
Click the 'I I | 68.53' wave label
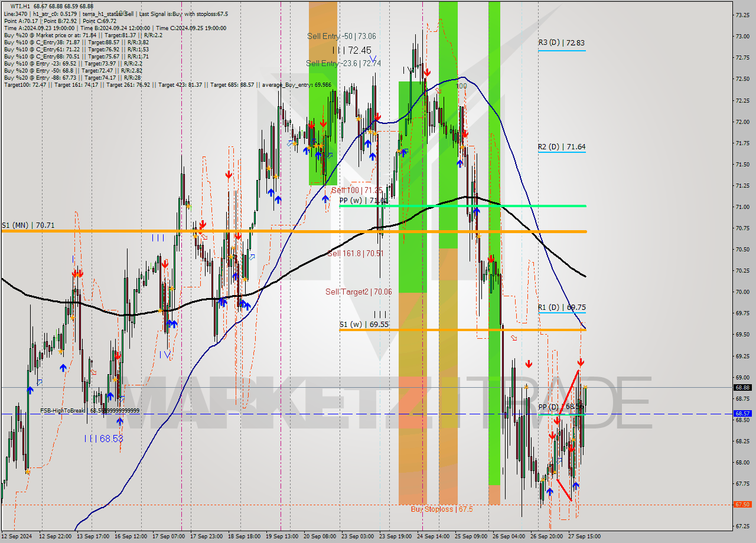103,439
